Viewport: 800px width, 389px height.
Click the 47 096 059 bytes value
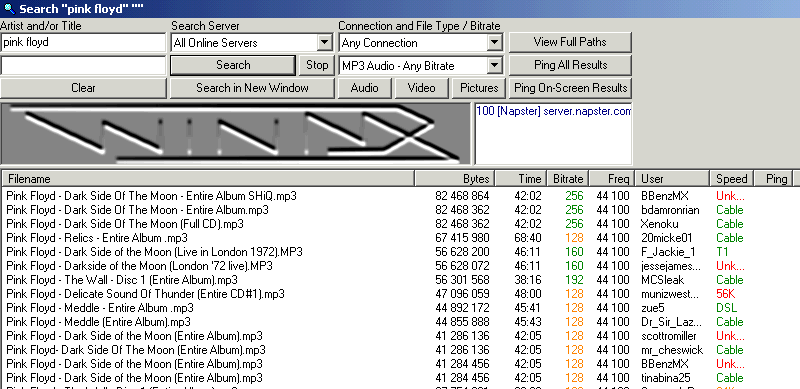462,294
